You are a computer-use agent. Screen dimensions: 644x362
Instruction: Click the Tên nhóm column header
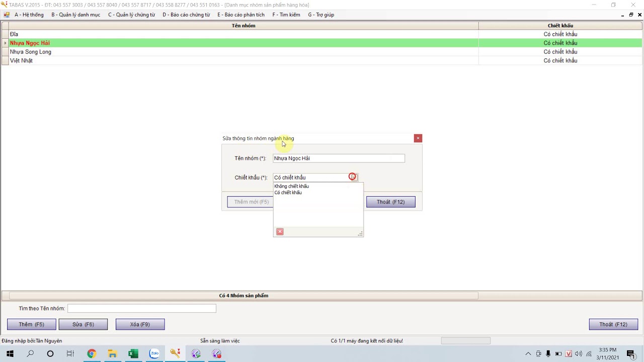coord(244,26)
